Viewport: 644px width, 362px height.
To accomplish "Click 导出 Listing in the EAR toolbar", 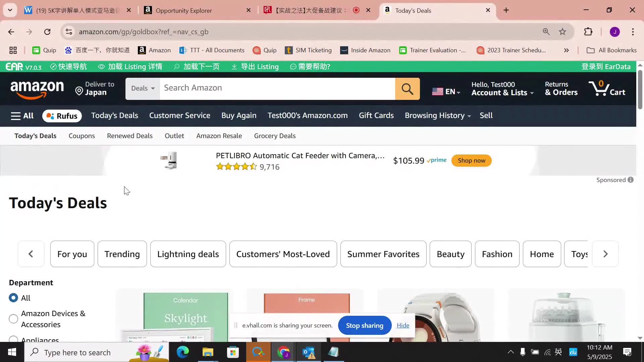I will pyautogui.click(x=255, y=67).
